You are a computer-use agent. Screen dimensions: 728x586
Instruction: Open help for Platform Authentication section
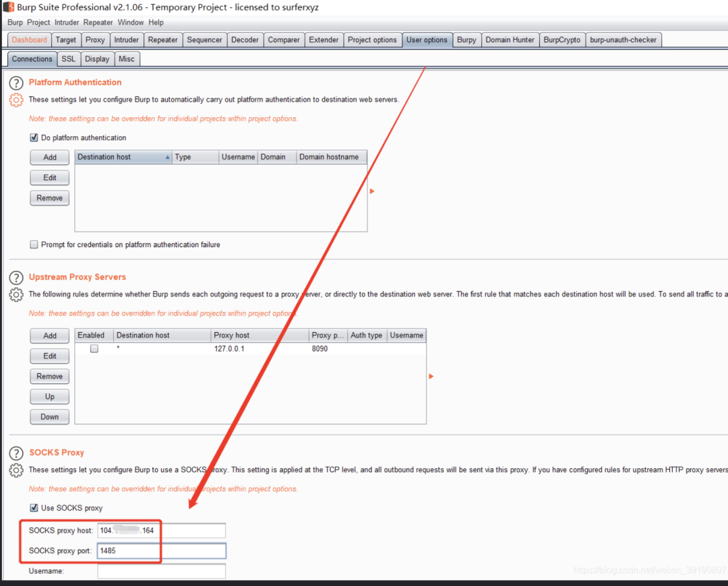coord(16,83)
